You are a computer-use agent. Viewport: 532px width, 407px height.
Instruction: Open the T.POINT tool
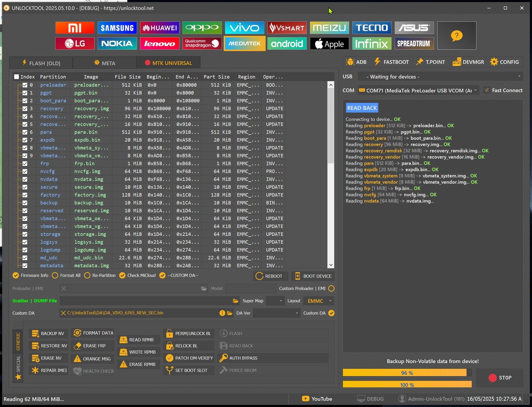430,62
